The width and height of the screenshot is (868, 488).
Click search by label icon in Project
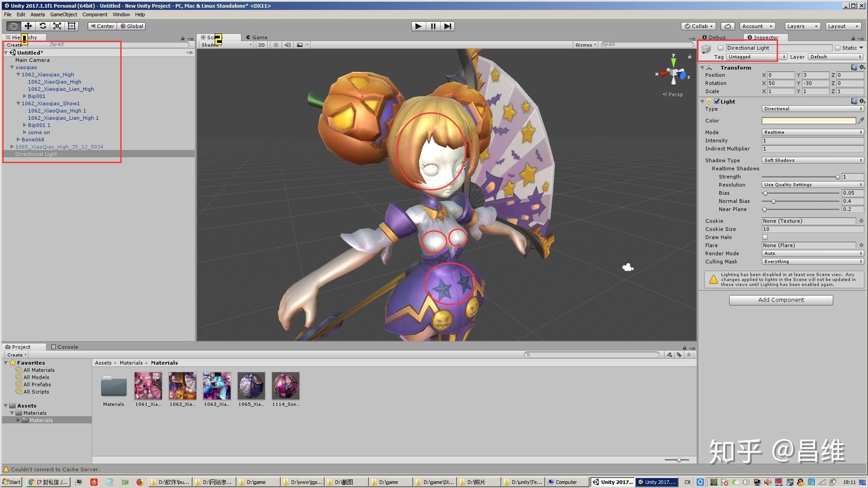(x=679, y=355)
